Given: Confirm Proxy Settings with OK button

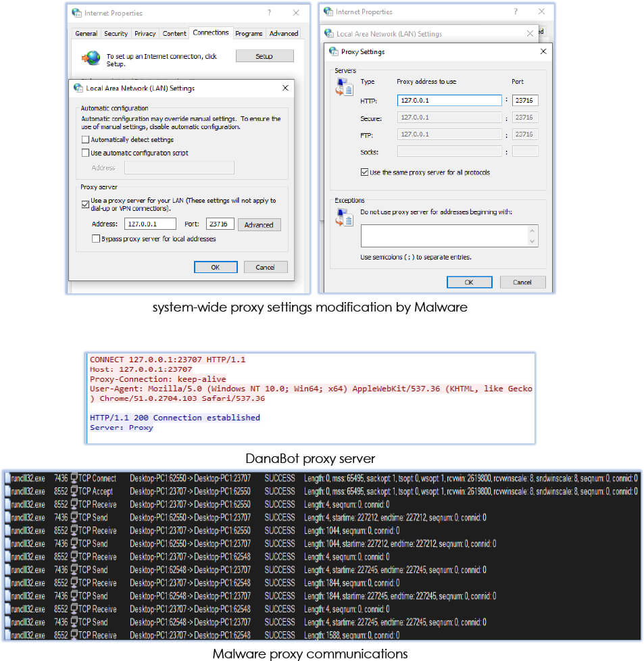Looking at the screenshot, I should click(468, 282).
